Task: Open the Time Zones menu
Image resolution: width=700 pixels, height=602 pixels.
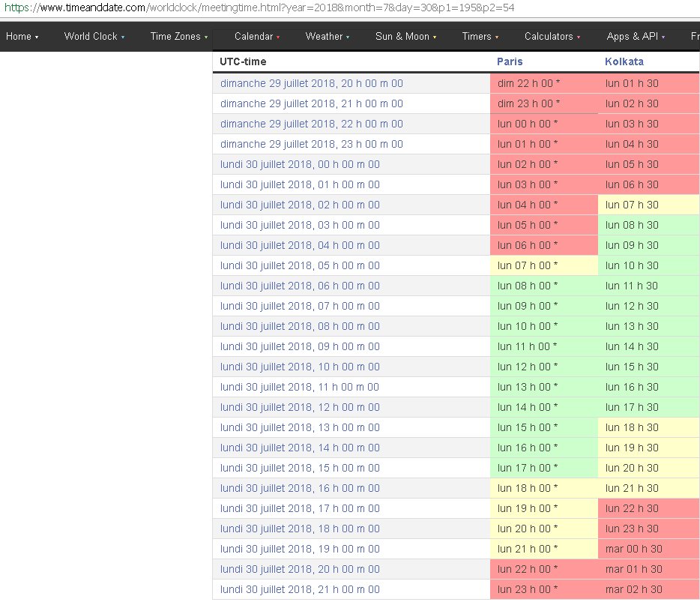Action: click(179, 37)
